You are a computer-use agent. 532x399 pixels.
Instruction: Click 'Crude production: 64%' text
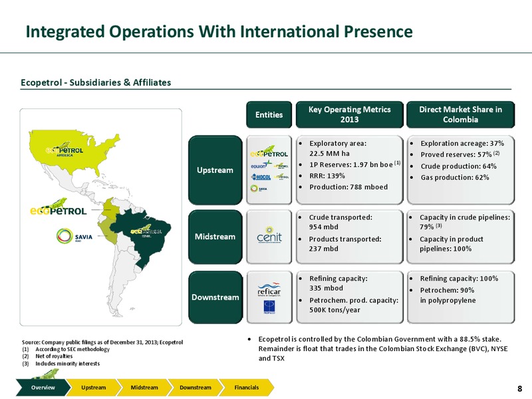click(458, 166)
